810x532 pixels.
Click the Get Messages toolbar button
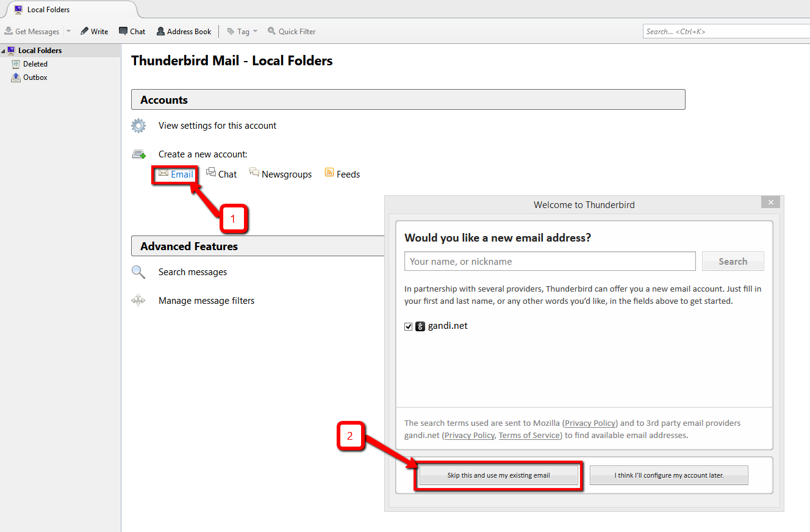pos(32,31)
